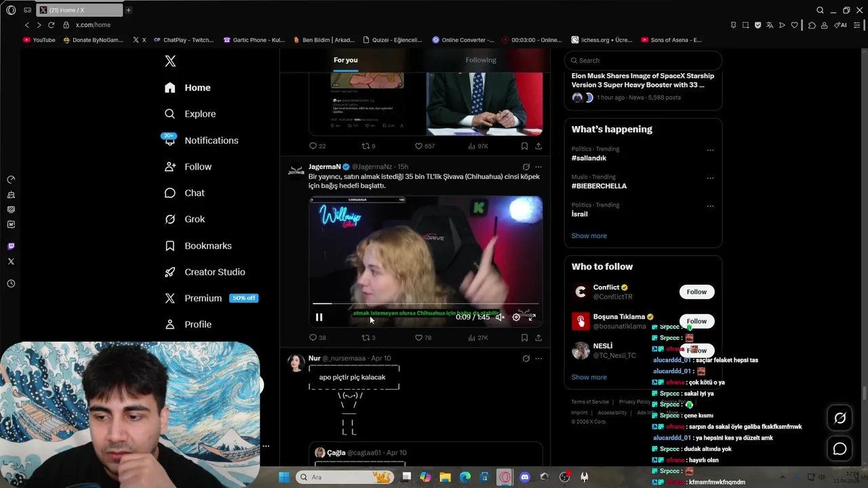868x488 pixels.
Task: Share the JagermaN post
Action: pyautogui.click(x=538, y=338)
